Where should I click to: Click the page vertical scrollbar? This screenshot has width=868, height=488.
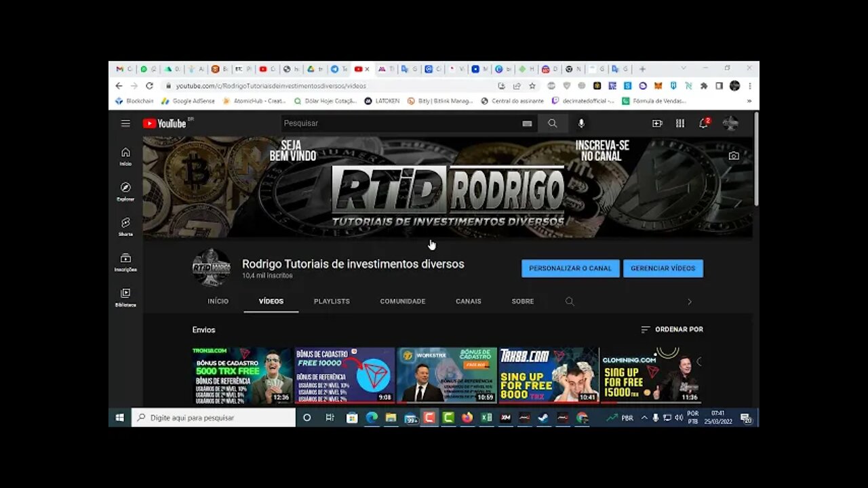pyautogui.click(x=756, y=159)
